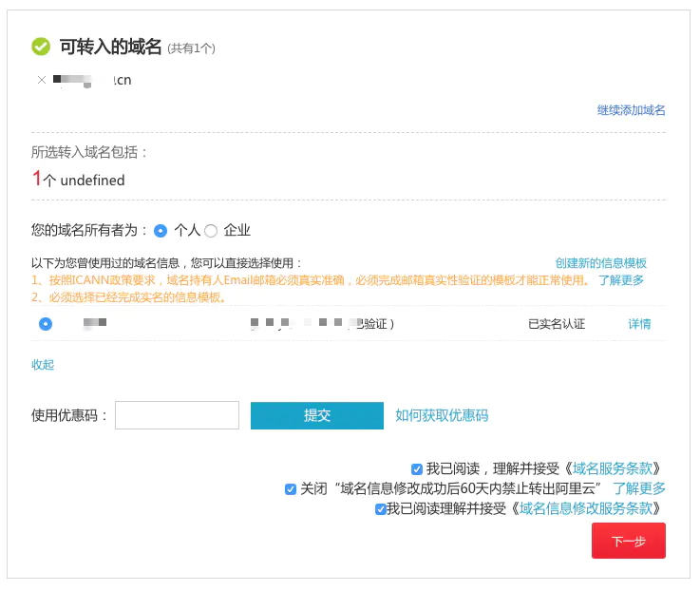Select 个人 as the domain owner type
Viewport: 700px width, 591px height.
click(161, 231)
